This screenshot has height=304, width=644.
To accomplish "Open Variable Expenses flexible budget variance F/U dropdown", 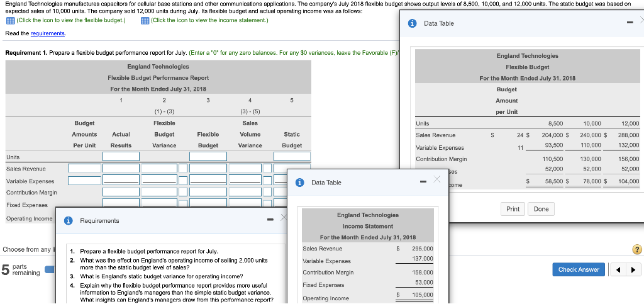I will click(x=183, y=181).
